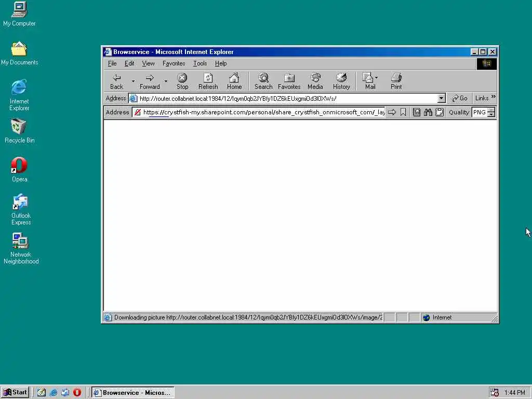532x399 pixels.
Task: Select the Recycle Bin desktop icon
Action: [x=19, y=131]
